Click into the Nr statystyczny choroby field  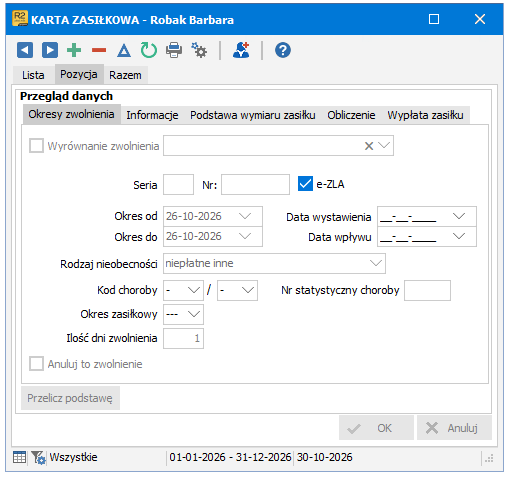coord(427,290)
